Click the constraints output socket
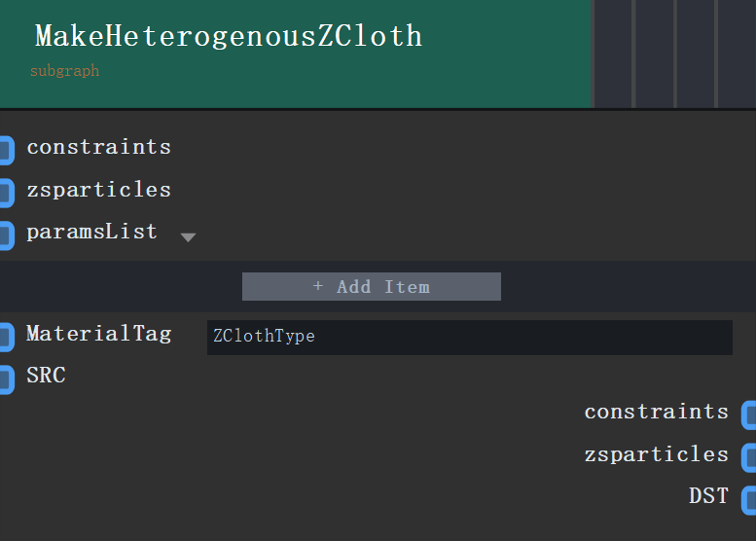 [x=749, y=415]
